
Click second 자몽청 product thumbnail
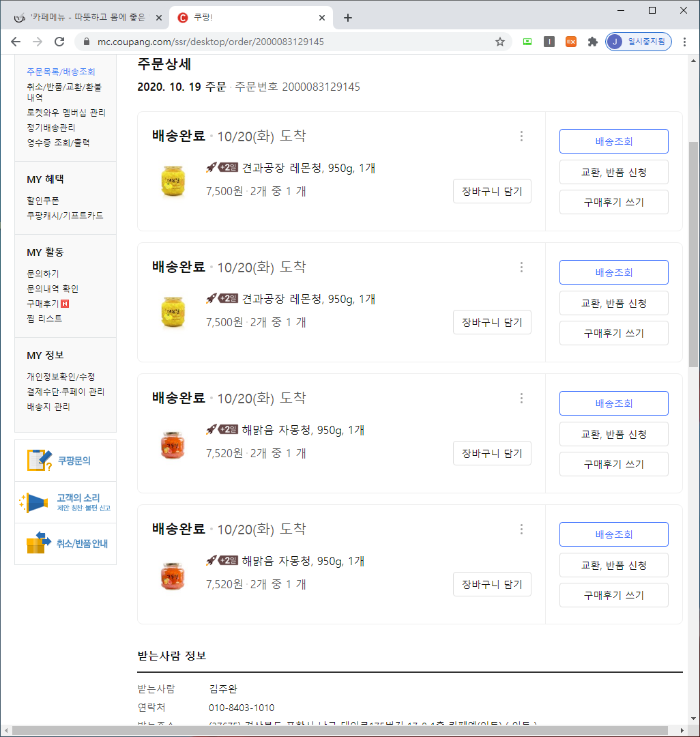pyautogui.click(x=173, y=576)
